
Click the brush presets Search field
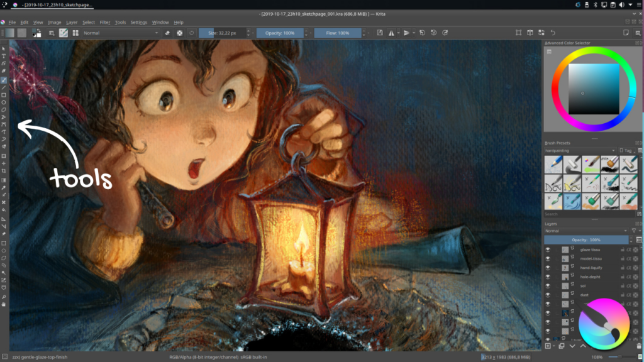pyautogui.click(x=590, y=214)
